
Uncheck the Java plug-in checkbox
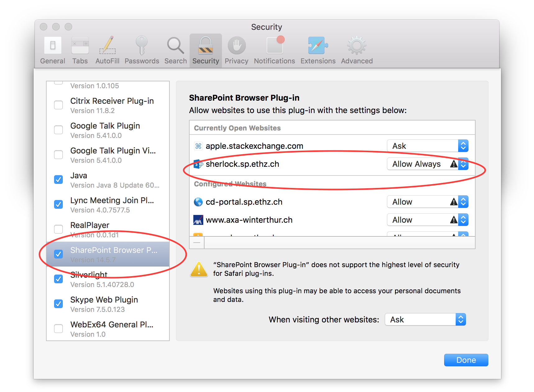[58, 180]
